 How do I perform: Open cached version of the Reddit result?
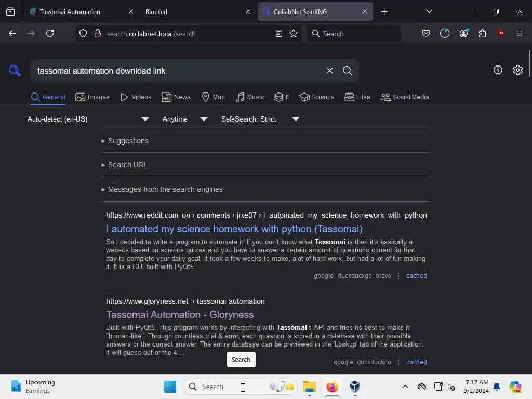pyautogui.click(x=417, y=276)
